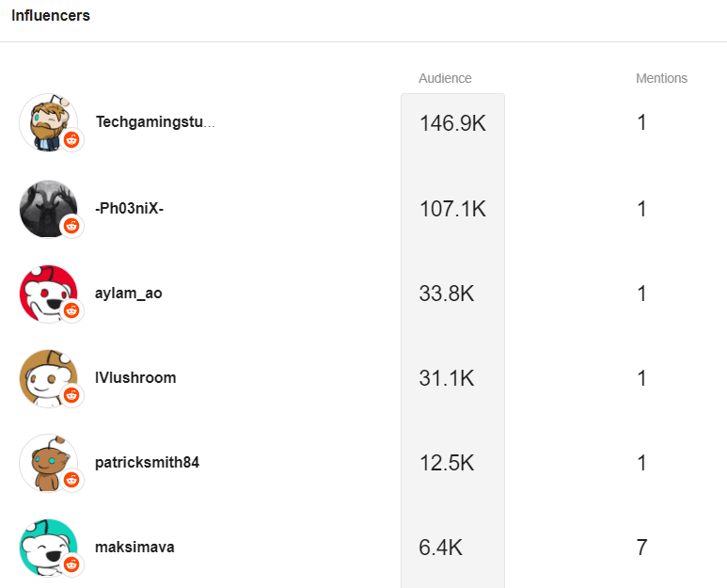Viewport: 727px width, 588px height.
Task: Click the 146.9K audience value
Action: point(452,123)
